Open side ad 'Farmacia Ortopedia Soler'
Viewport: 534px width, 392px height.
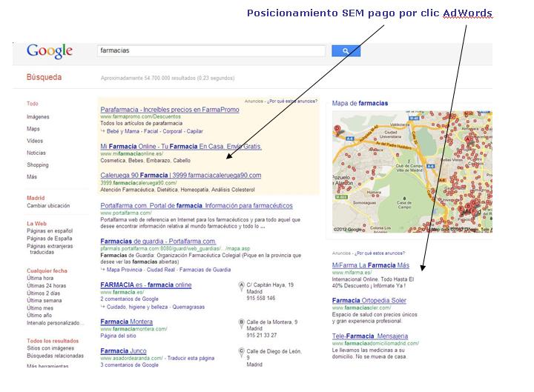pos(369,300)
